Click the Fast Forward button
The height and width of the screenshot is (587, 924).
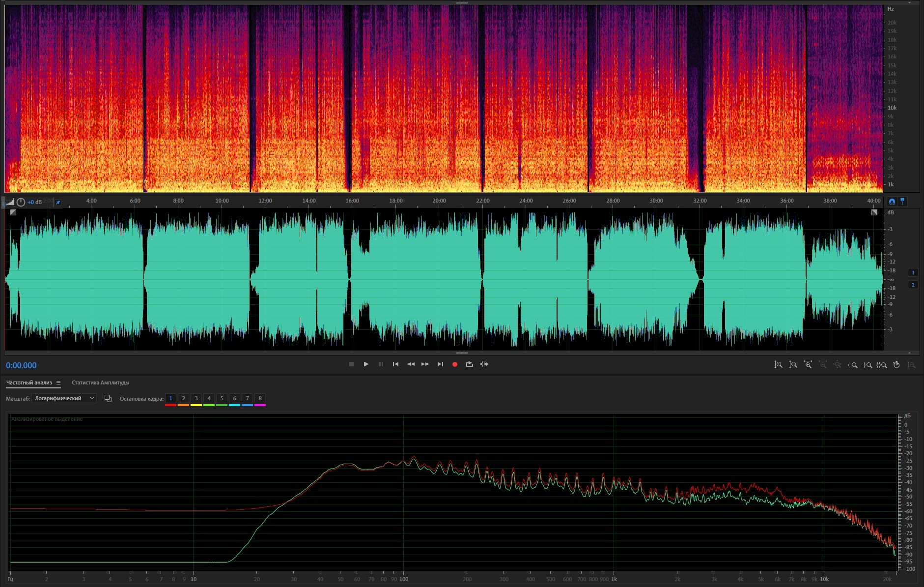(425, 364)
